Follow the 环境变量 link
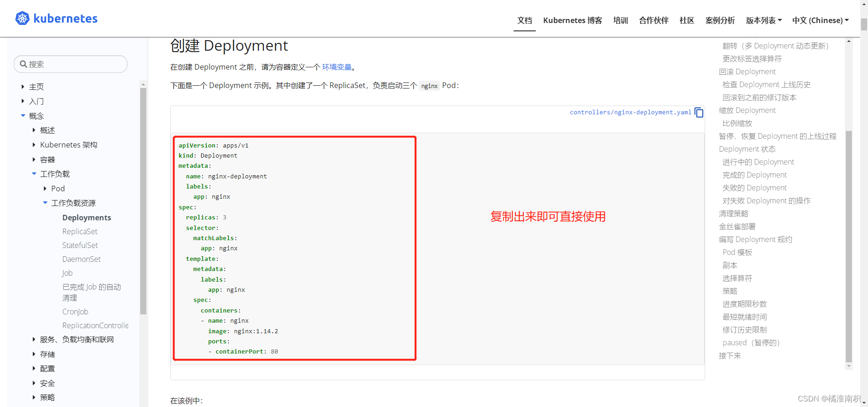The width and height of the screenshot is (868, 407). point(337,67)
